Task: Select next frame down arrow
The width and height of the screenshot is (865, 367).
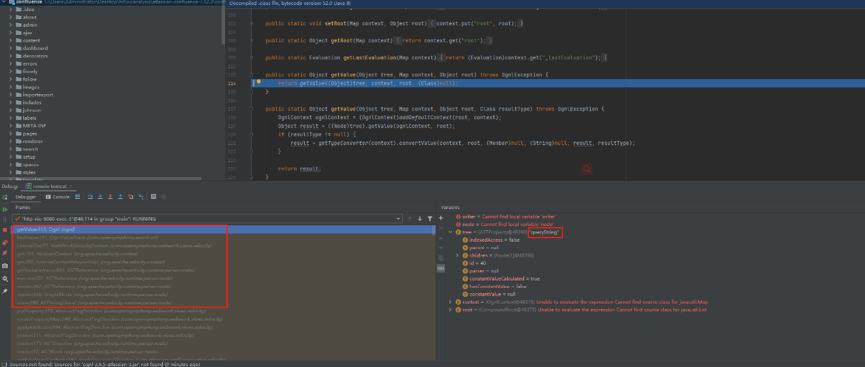Action: [420, 219]
